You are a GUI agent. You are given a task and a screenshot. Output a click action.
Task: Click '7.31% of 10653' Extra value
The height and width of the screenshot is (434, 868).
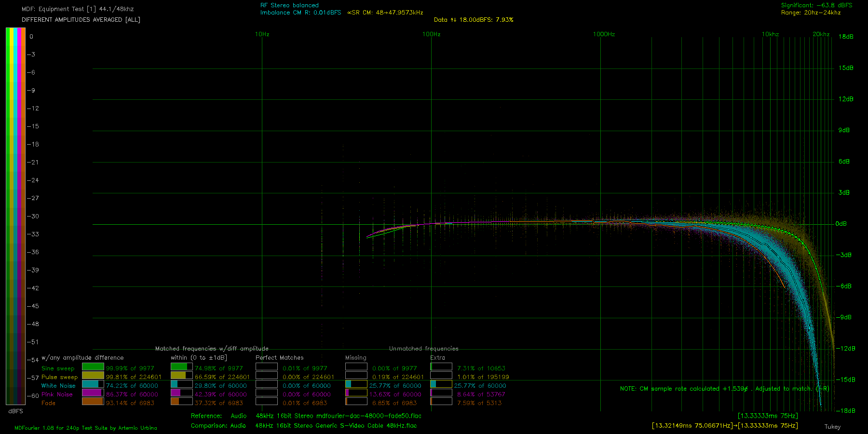tap(481, 368)
